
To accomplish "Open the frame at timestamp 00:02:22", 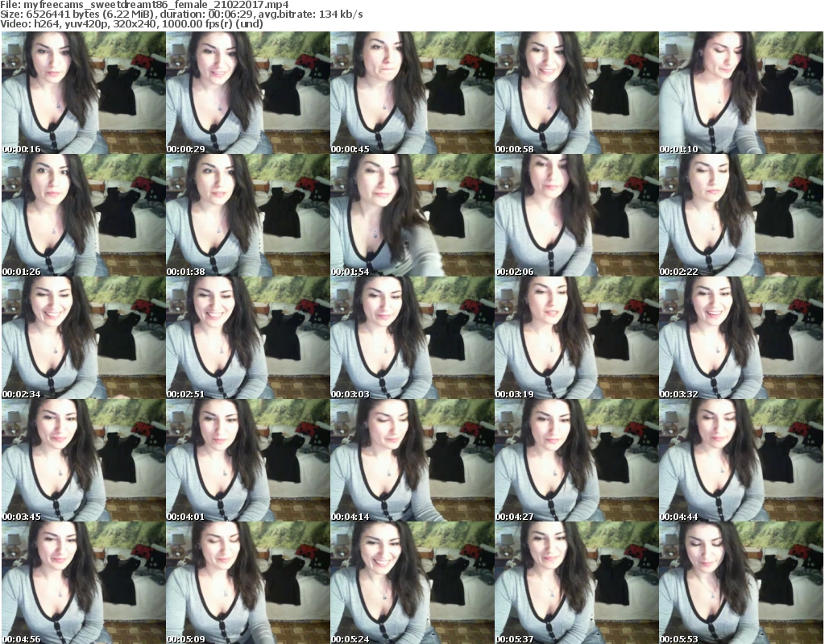I will [x=741, y=215].
